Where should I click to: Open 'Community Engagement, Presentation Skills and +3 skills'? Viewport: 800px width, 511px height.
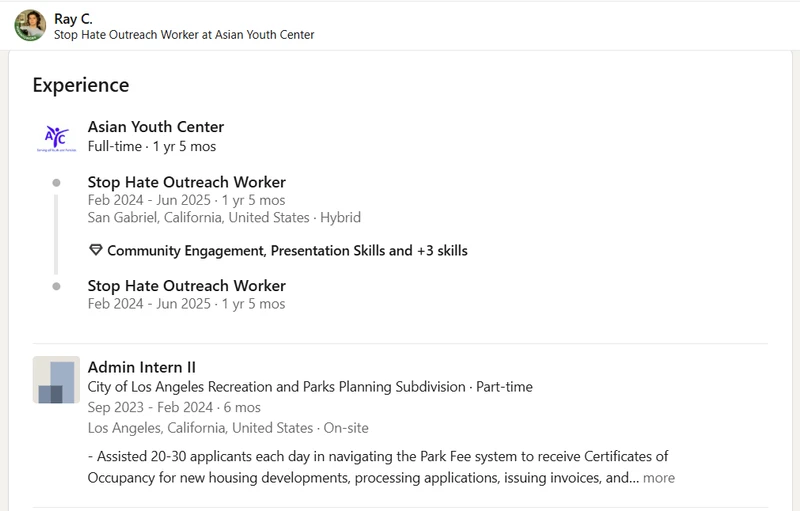point(287,250)
